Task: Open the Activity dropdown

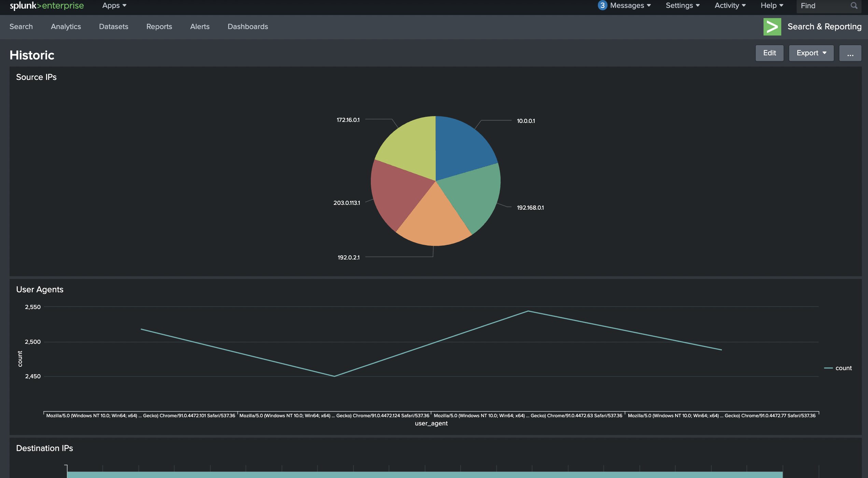Action: [730, 5]
